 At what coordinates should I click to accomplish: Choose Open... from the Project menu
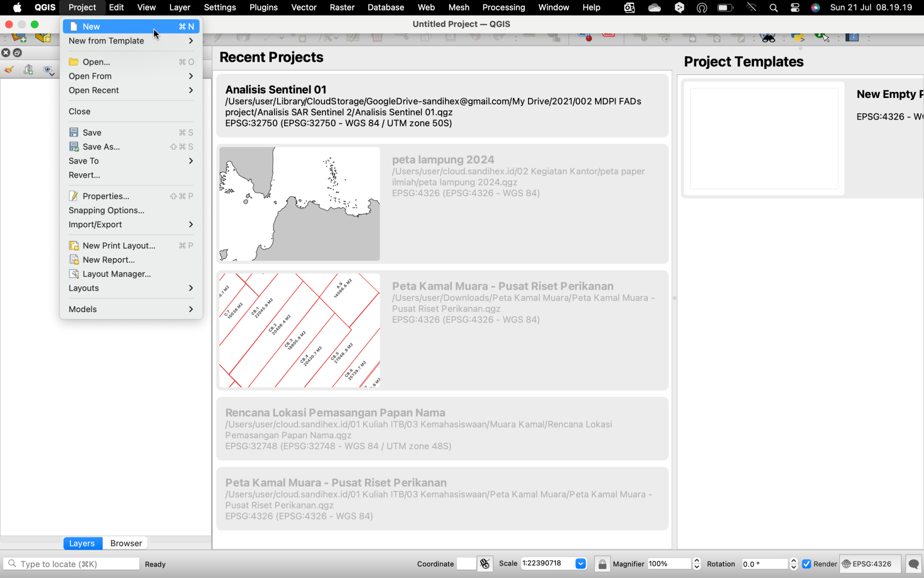point(131,62)
